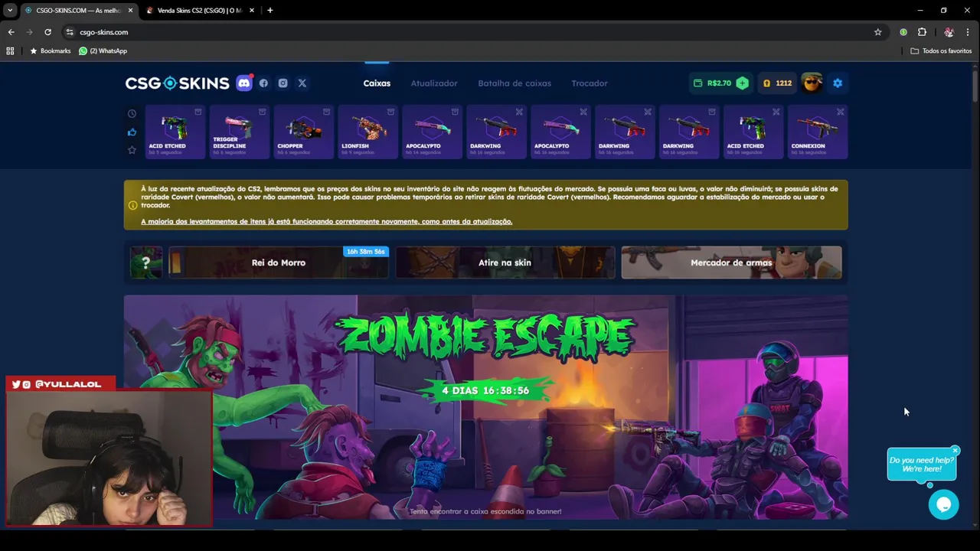
Task: Open Chrome's three-dot menu
Action: 969,32
